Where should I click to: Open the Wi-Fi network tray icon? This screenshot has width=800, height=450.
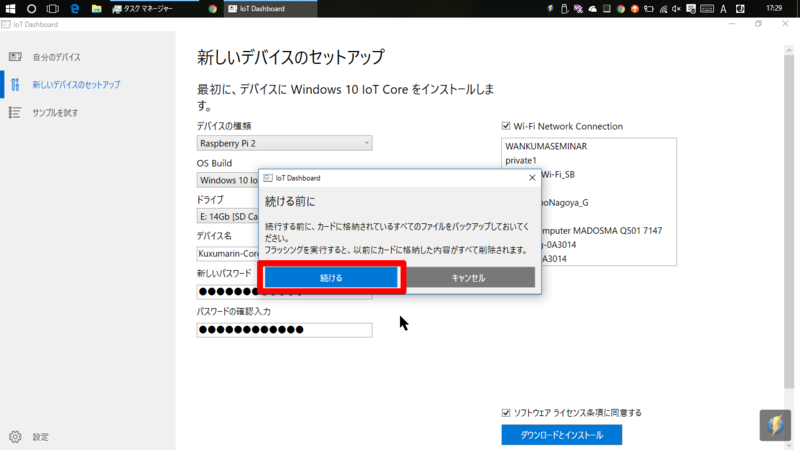[663, 8]
